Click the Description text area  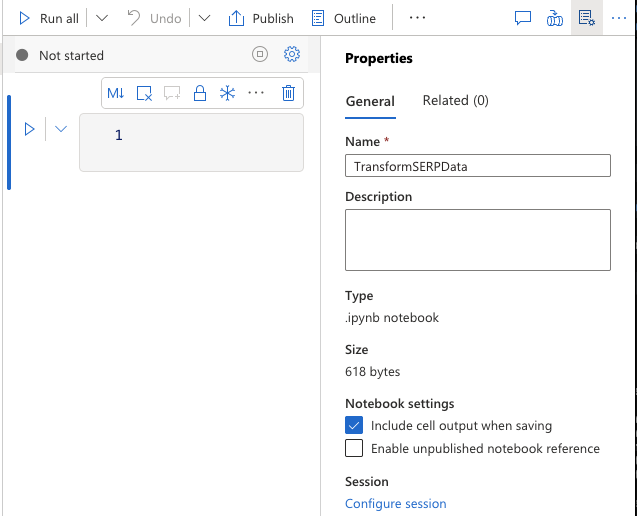pyautogui.click(x=478, y=240)
